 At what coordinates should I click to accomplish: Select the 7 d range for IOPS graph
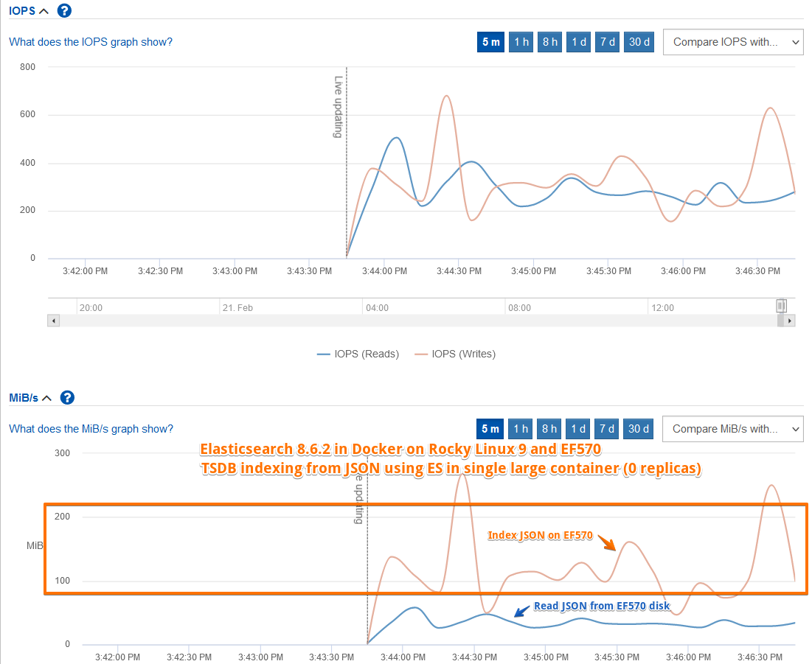[x=607, y=42]
